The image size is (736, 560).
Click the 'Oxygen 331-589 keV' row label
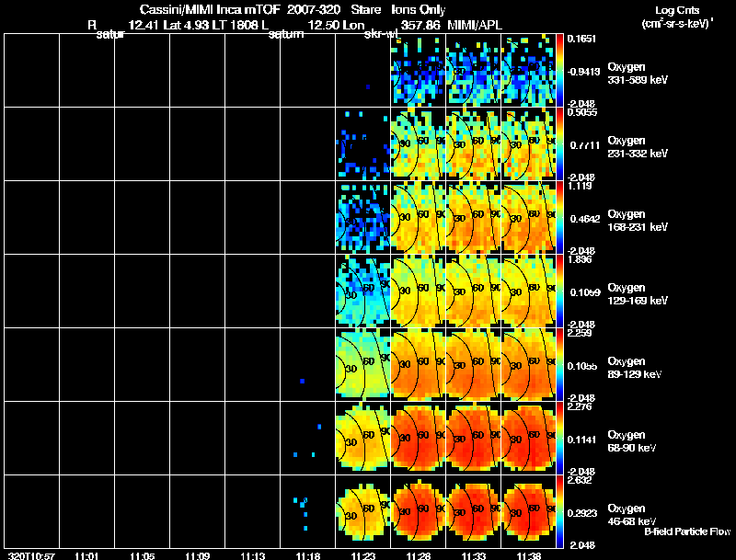coord(638,74)
